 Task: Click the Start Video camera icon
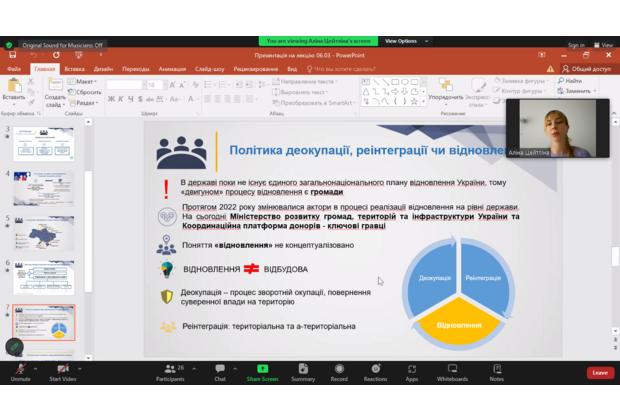[63, 369]
